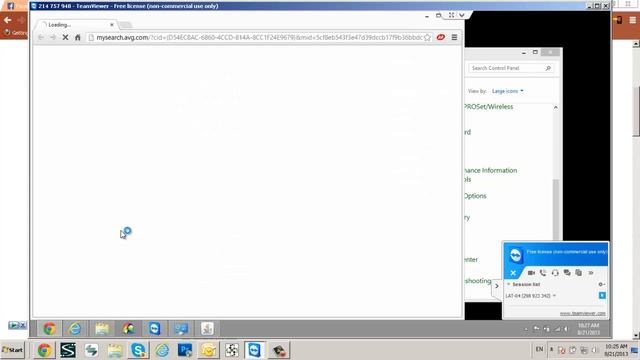This screenshot has height=360, width=640.
Task: Open the View by Large icons dropdown
Action: (x=507, y=91)
